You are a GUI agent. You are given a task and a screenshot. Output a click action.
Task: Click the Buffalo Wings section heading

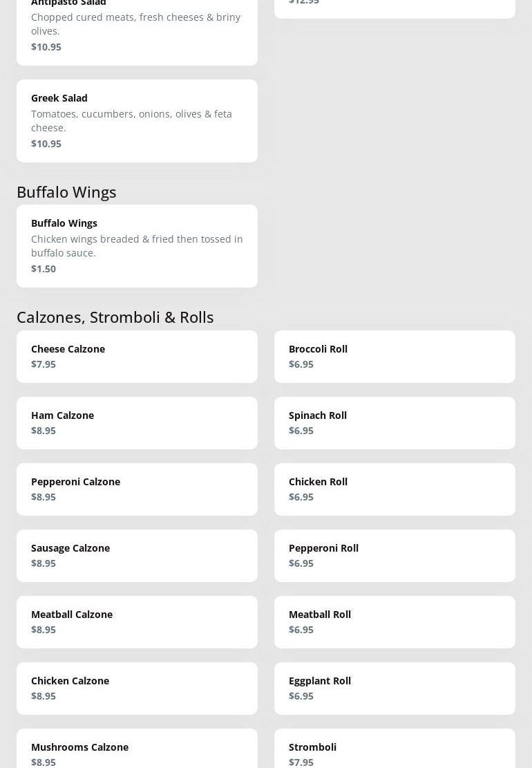(66, 191)
